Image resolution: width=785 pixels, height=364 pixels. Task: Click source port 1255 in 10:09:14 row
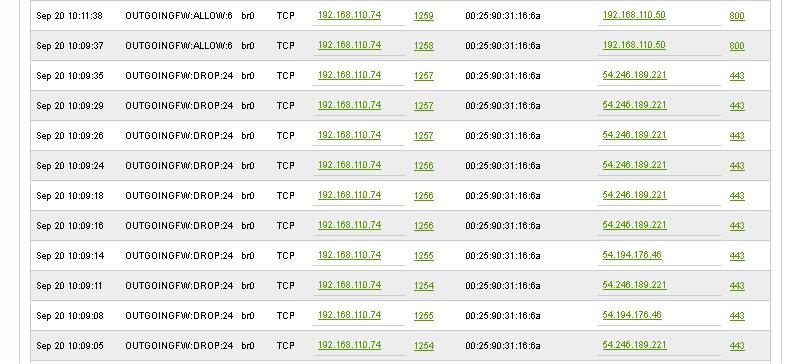coord(424,256)
